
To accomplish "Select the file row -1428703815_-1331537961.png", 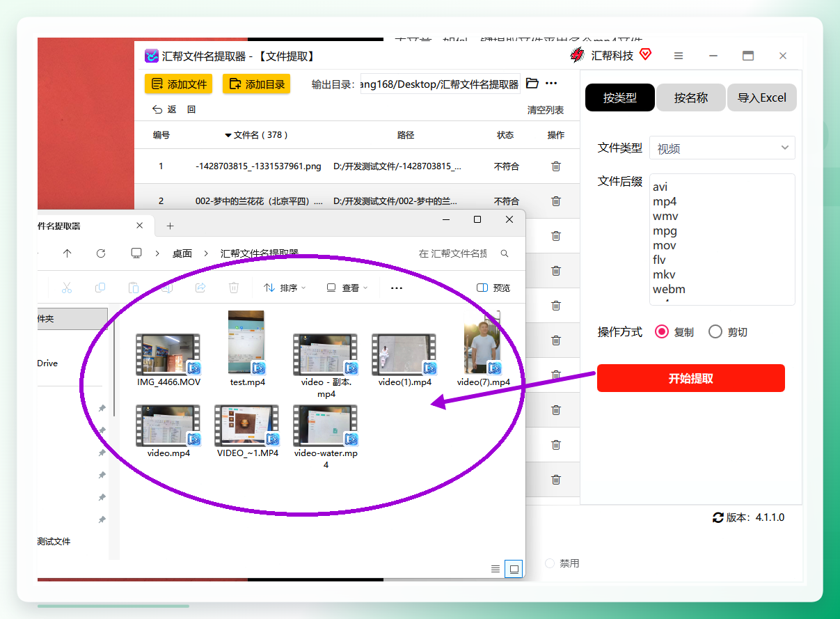I will [x=356, y=166].
